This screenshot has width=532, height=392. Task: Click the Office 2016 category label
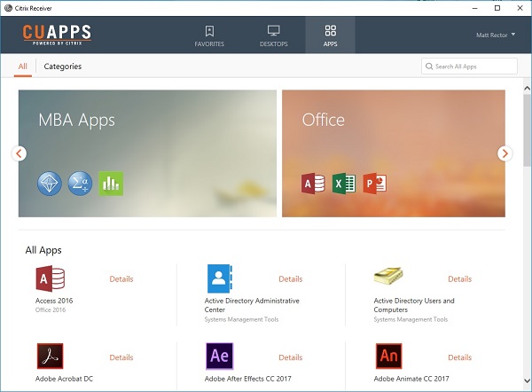tap(51, 310)
